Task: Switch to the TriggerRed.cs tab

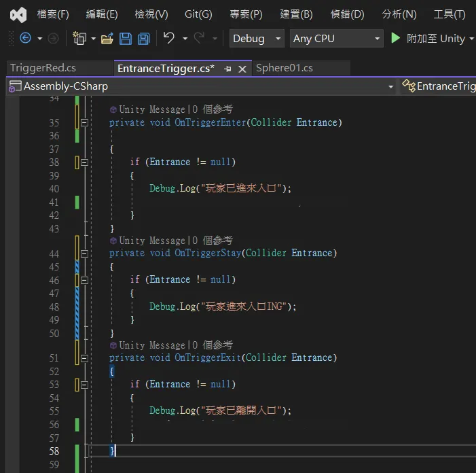Action: coord(43,68)
